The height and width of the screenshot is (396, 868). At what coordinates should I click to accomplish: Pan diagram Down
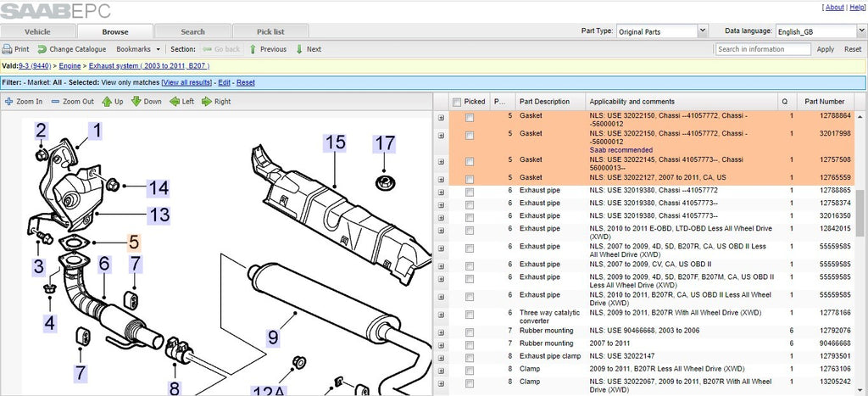(x=147, y=102)
